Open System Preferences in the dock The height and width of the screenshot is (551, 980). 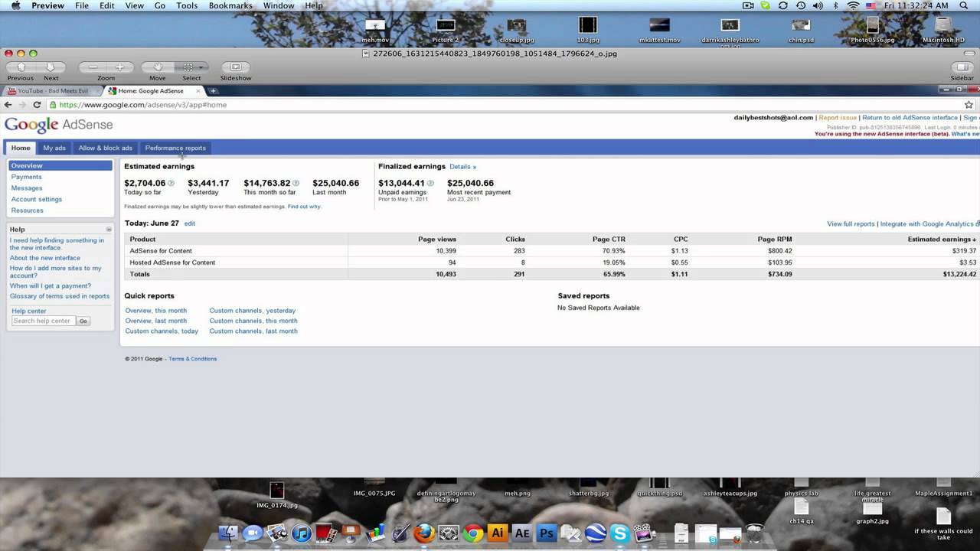[449, 533]
